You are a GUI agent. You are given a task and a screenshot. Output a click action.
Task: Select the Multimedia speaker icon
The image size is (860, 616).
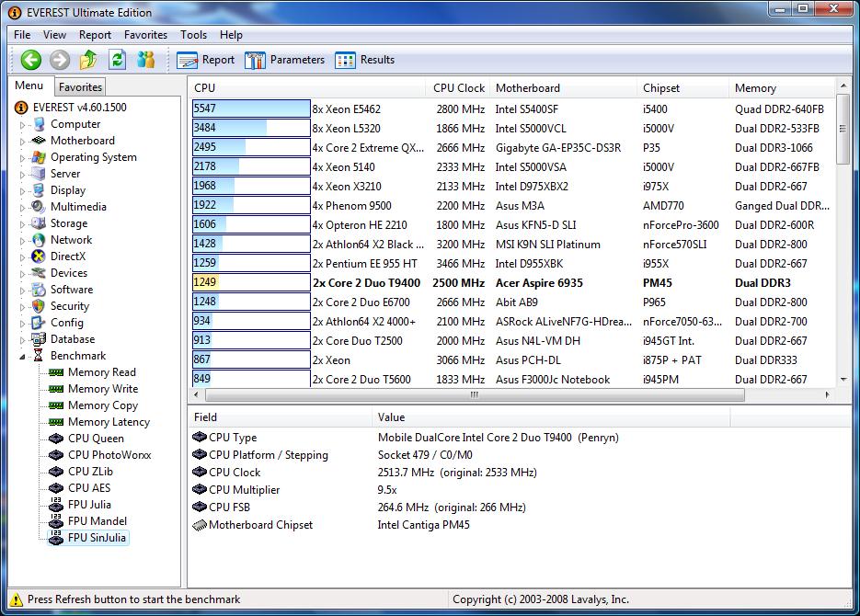pos(39,207)
